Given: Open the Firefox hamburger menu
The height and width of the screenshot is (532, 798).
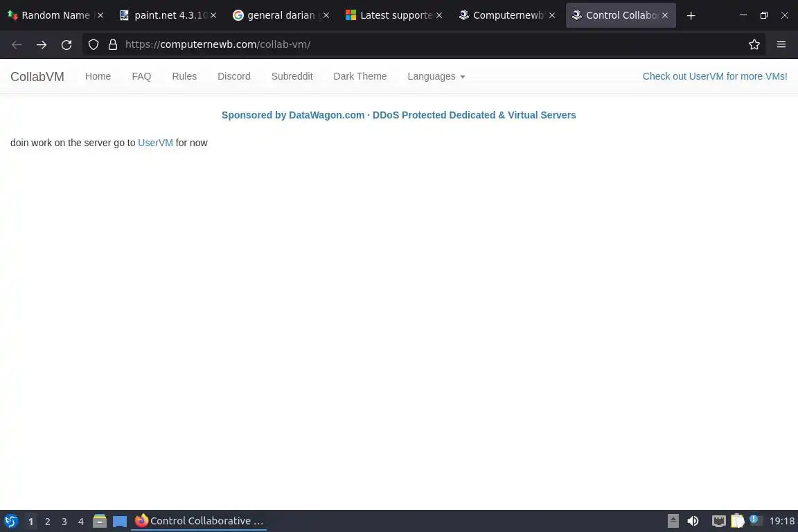Looking at the screenshot, I should point(781,45).
